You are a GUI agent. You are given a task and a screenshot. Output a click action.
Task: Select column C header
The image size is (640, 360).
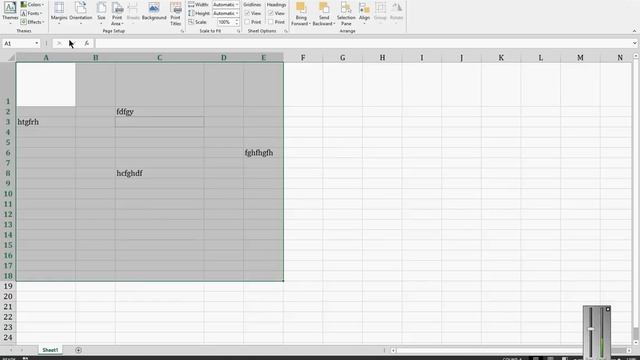pyautogui.click(x=160, y=58)
